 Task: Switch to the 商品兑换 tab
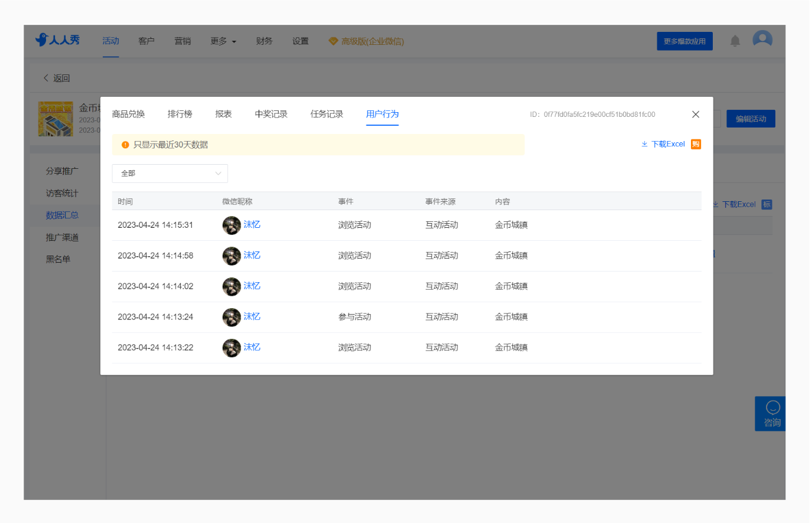(128, 114)
